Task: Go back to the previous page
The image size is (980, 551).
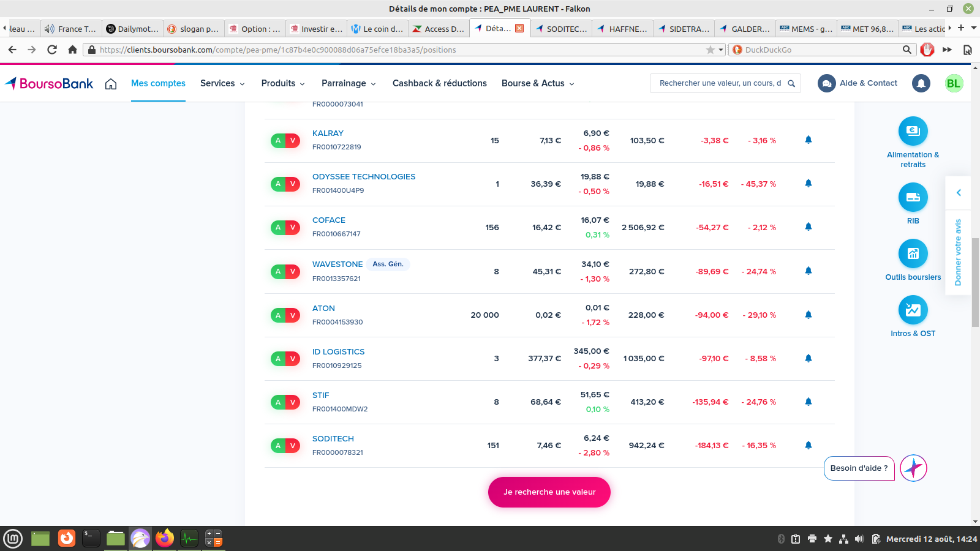Action: (x=12, y=50)
